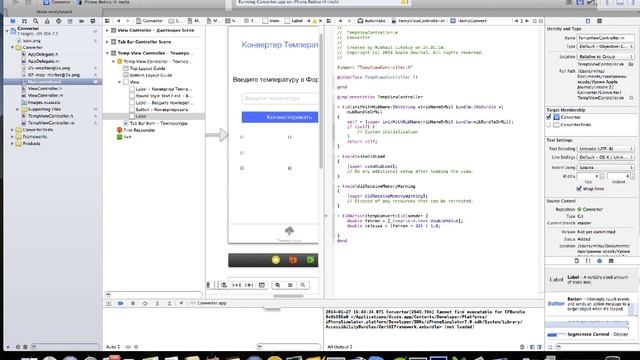
Task: Zoom in on storyboard canvas
Action: tap(302, 285)
